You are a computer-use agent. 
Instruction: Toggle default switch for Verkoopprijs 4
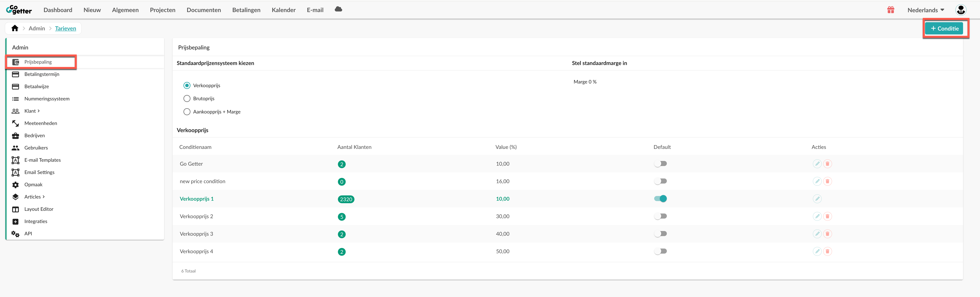click(x=660, y=251)
